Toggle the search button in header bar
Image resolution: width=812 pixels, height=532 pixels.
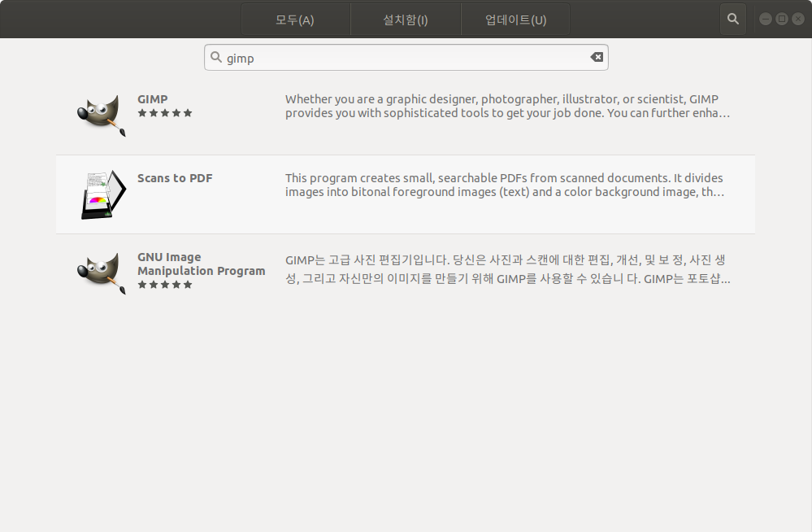[733, 20]
